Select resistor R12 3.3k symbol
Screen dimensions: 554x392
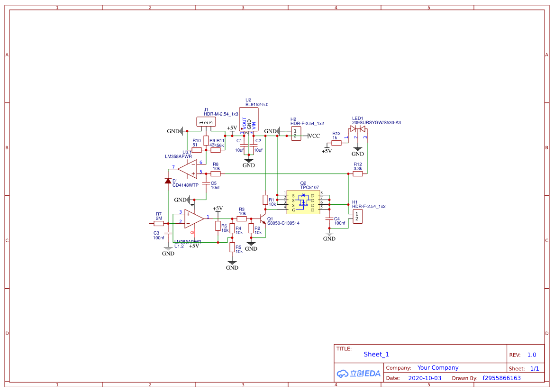click(x=357, y=173)
